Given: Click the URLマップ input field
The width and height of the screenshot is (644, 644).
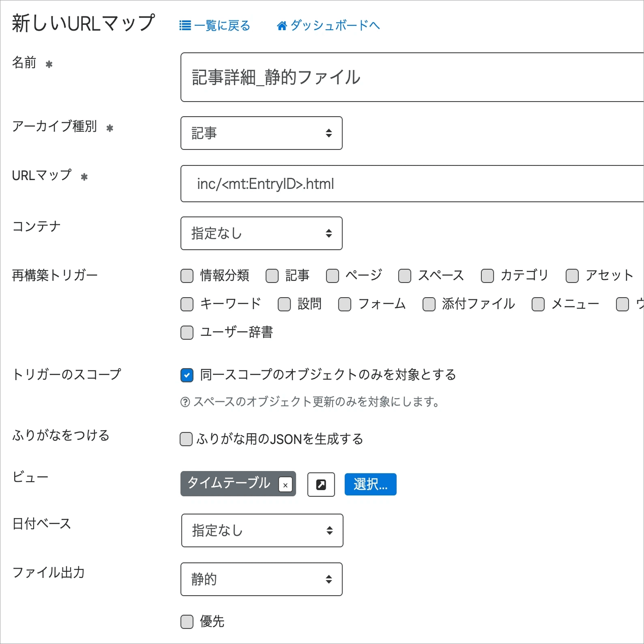Looking at the screenshot, I should pyautogui.click(x=399, y=184).
